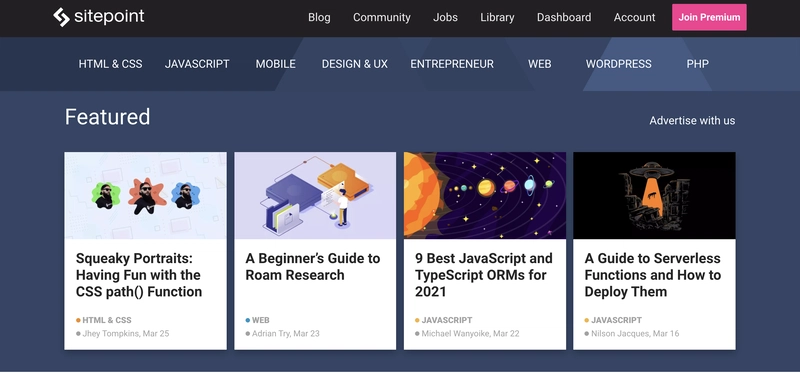Open the Roam Research article thumbnail image
Screen dimensions: 800x373
tap(315, 195)
